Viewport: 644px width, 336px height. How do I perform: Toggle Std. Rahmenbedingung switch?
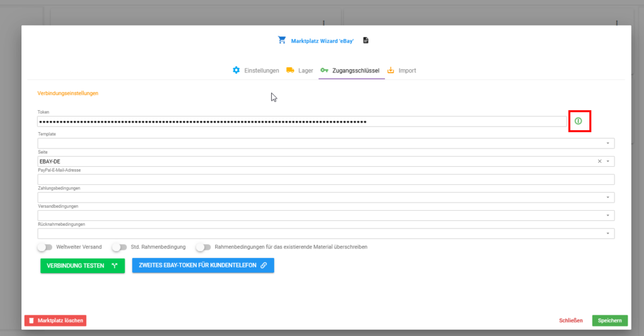point(119,247)
